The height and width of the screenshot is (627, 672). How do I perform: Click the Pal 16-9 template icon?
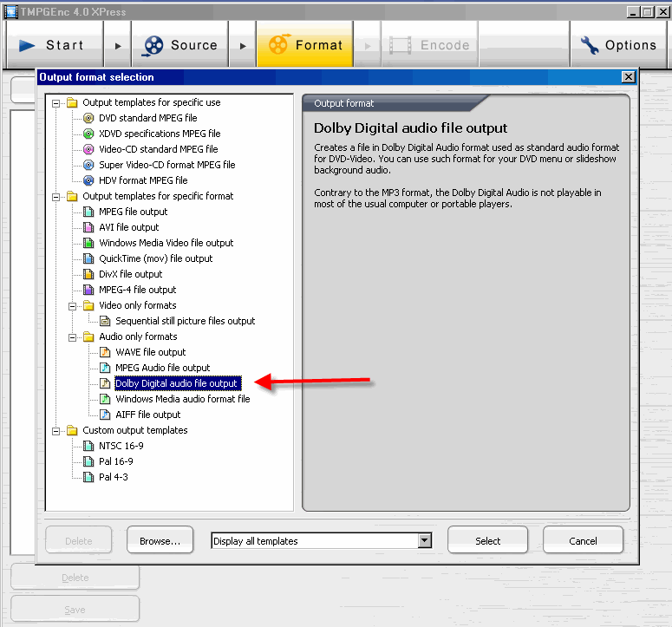click(x=88, y=461)
